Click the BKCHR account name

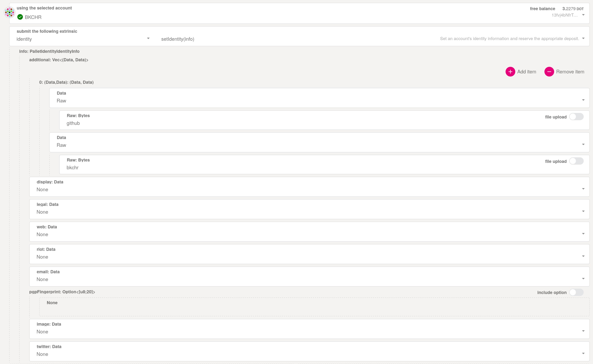(33, 17)
